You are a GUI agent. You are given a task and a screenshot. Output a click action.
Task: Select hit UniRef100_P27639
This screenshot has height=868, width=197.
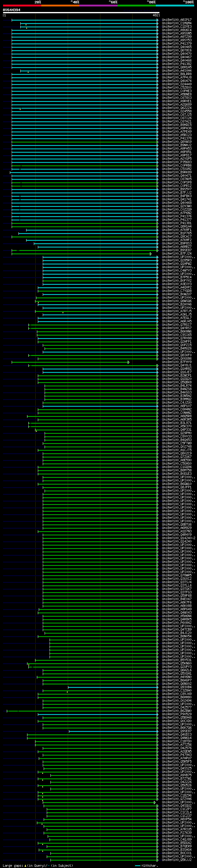(x=176, y=833)
